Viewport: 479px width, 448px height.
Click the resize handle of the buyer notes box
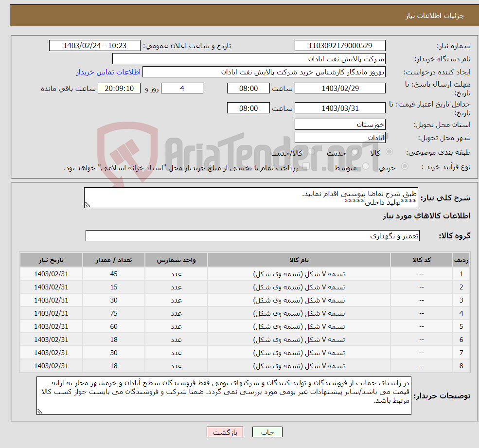click(40, 412)
